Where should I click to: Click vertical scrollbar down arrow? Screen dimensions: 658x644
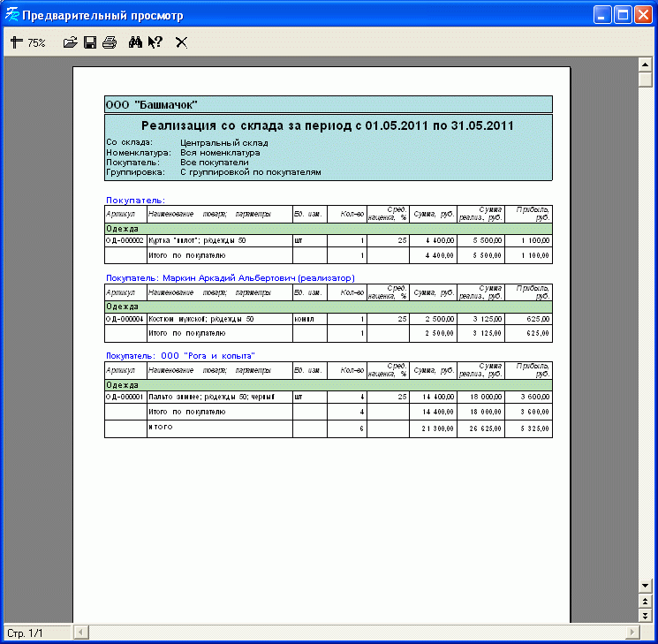(x=645, y=585)
